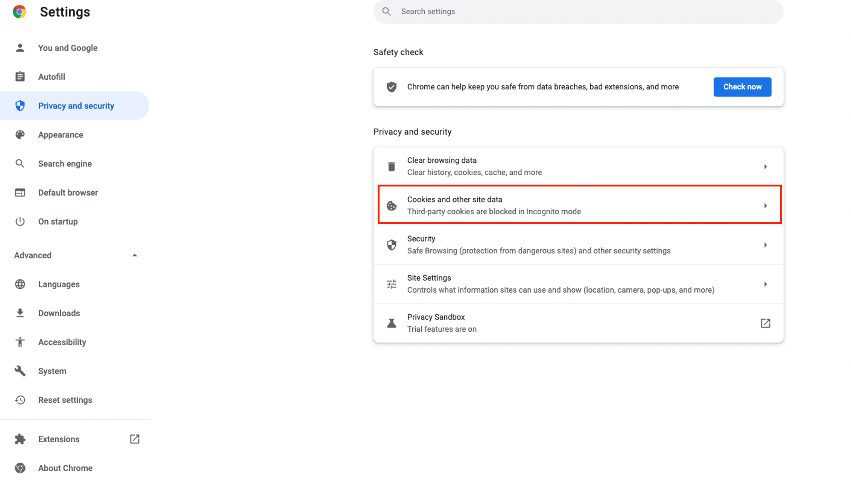The height and width of the screenshot is (504, 851).
Task: Click the Advanced section header label
Action: (x=33, y=255)
